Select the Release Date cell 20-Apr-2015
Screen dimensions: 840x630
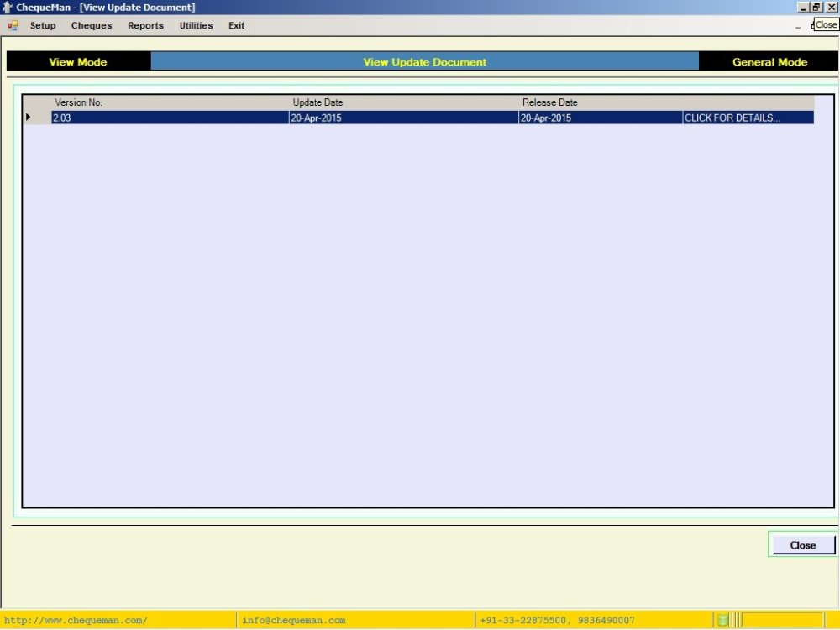(600, 118)
